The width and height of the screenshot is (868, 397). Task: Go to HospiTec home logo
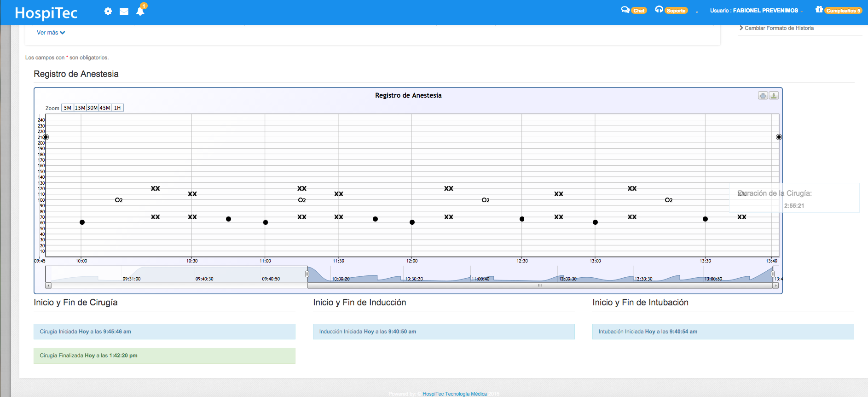(x=46, y=13)
